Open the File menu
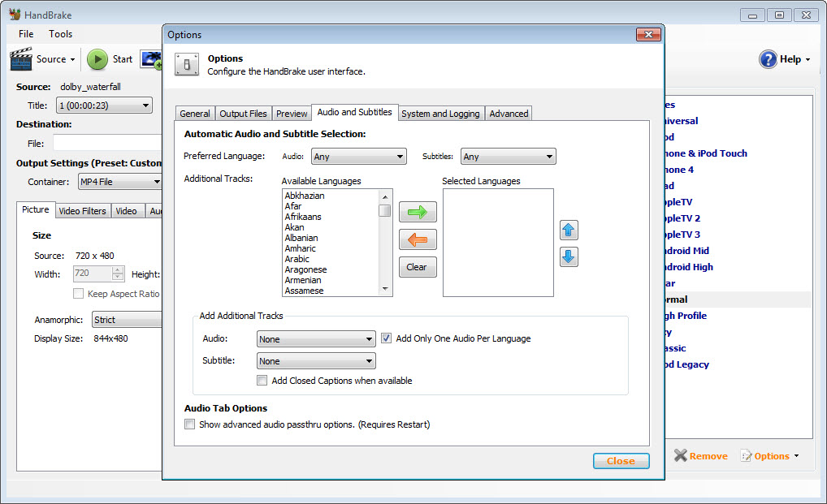Viewport: 827px width, 504px height. pos(26,34)
